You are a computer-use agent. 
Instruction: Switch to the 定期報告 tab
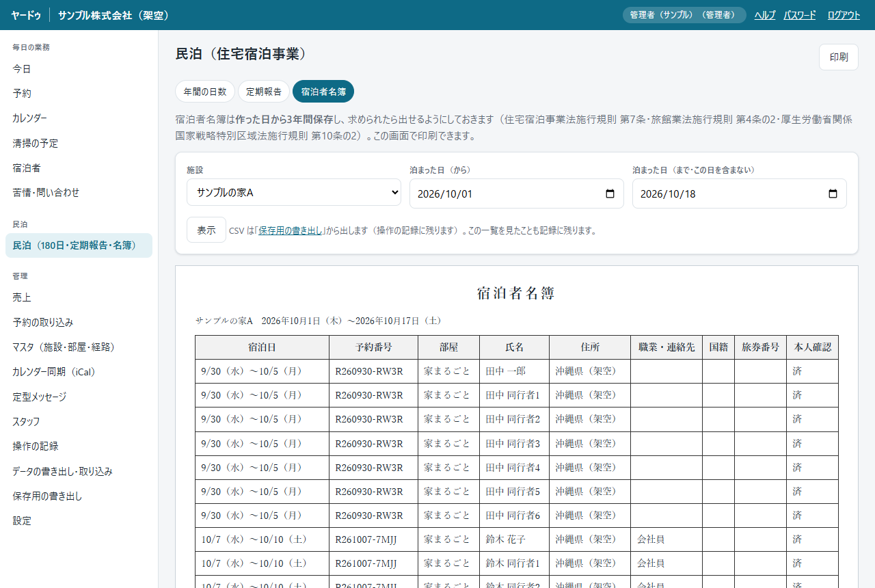click(x=264, y=92)
